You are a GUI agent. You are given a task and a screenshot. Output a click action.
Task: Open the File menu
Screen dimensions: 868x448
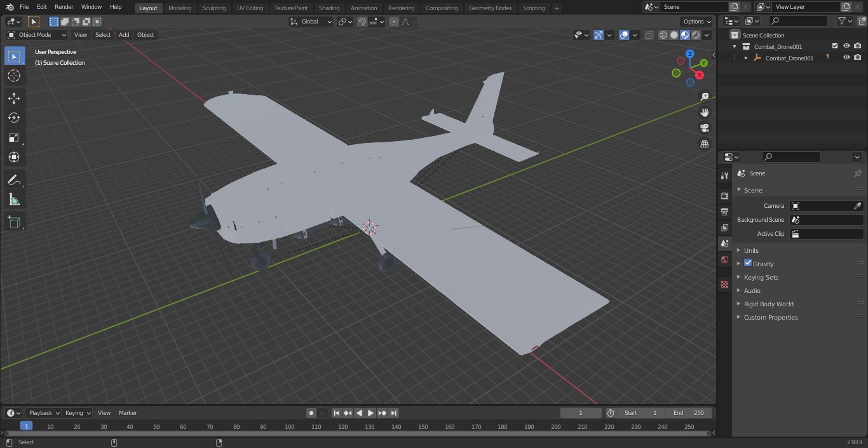(24, 7)
